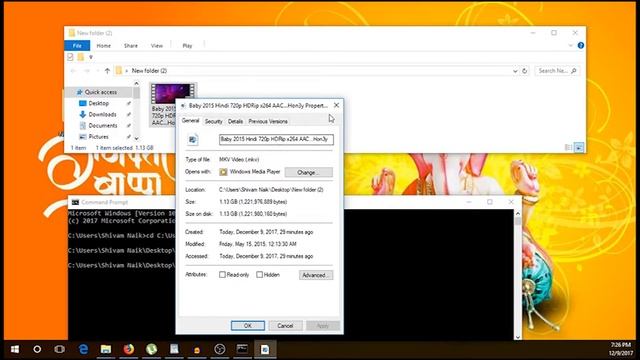This screenshot has width=640, height=360.
Task: Switch to Home ribbon tab
Action: [103, 46]
